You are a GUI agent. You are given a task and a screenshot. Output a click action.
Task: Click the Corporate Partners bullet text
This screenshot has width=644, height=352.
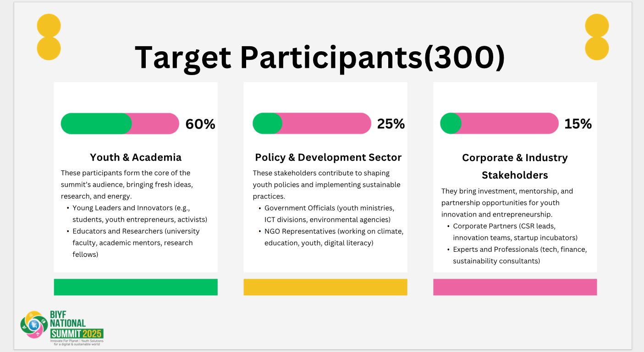(x=515, y=232)
